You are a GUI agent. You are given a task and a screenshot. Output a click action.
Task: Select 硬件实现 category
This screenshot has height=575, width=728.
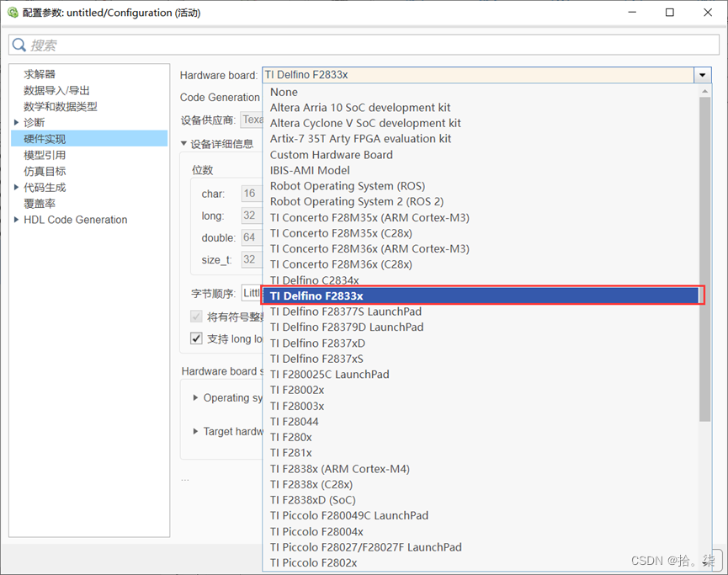pyautogui.click(x=89, y=138)
